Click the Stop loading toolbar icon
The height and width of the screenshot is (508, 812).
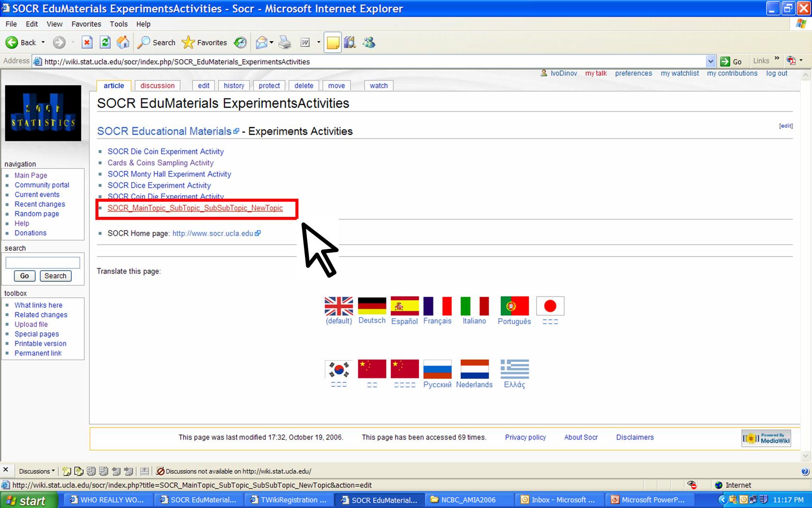pos(87,43)
